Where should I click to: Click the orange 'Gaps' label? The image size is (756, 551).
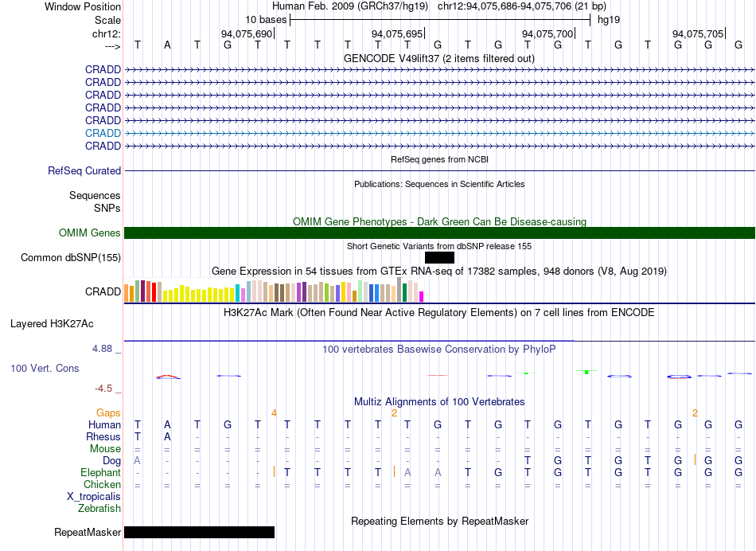tap(108, 413)
